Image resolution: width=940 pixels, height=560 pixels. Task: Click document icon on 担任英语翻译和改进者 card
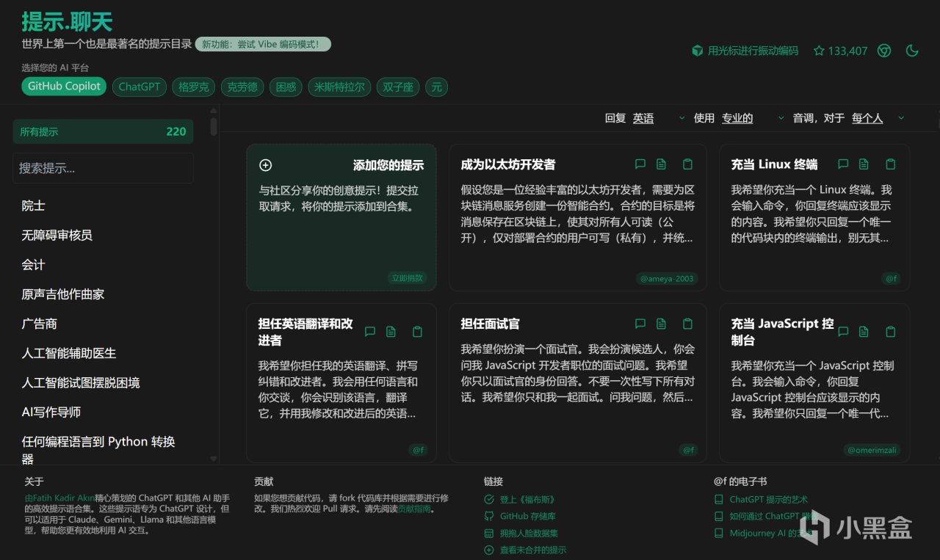[391, 332]
